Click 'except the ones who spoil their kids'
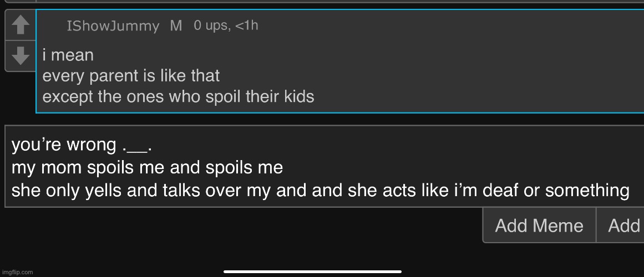This screenshot has height=277, width=644. pyautogui.click(x=178, y=97)
